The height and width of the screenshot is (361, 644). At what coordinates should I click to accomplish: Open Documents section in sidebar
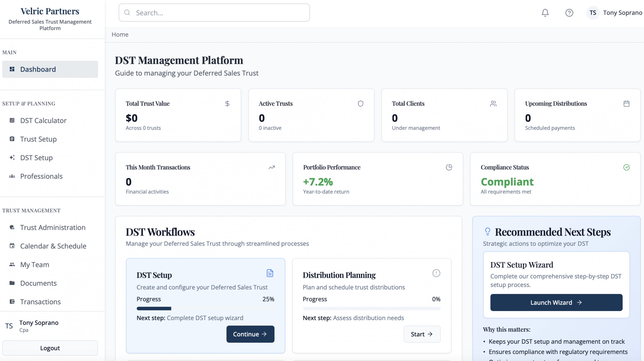pyautogui.click(x=38, y=283)
